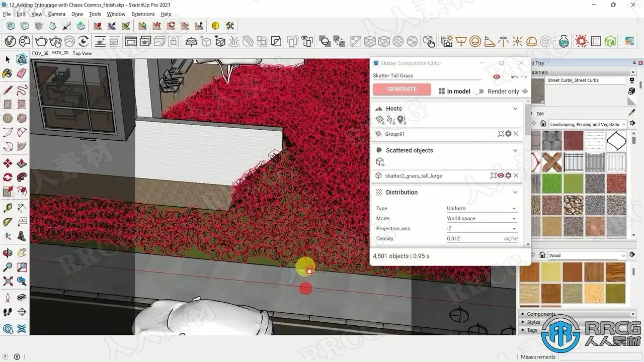
Task: Toggle Skatter Tall Grass composition visibility
Action: click(x=497, y=76)
